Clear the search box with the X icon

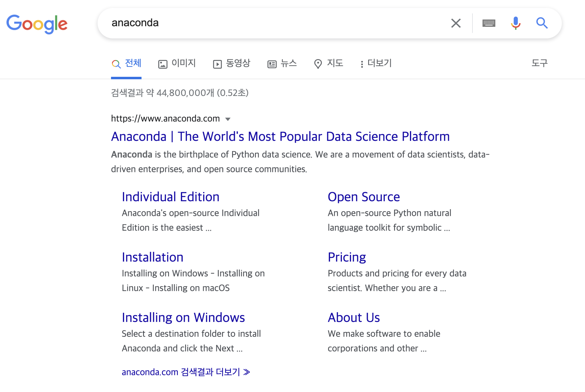456,23
